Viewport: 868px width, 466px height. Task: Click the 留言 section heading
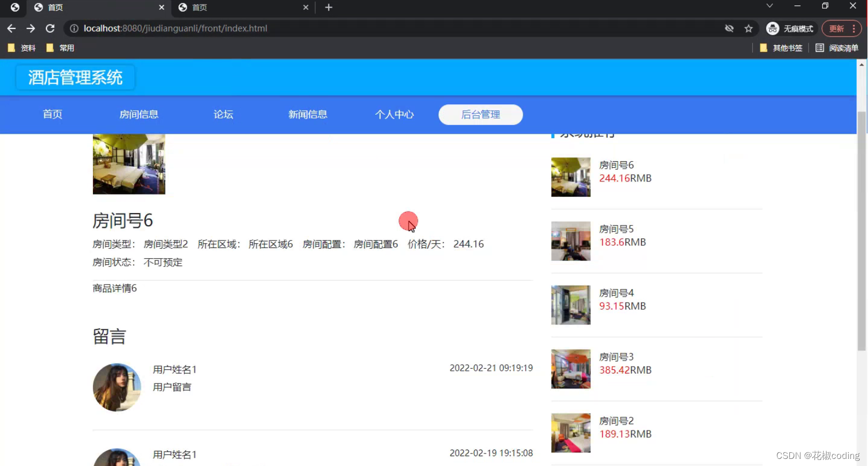pos(109,337)
